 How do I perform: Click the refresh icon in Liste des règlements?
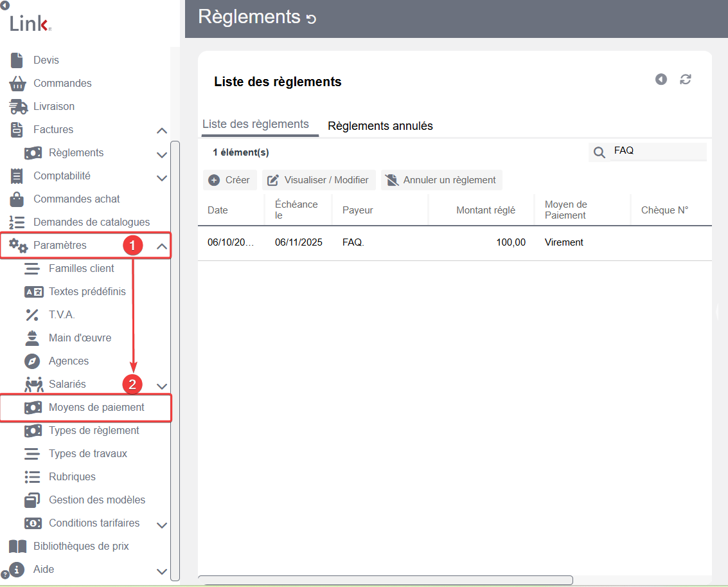pyautogui.click(x=686, y=80)
